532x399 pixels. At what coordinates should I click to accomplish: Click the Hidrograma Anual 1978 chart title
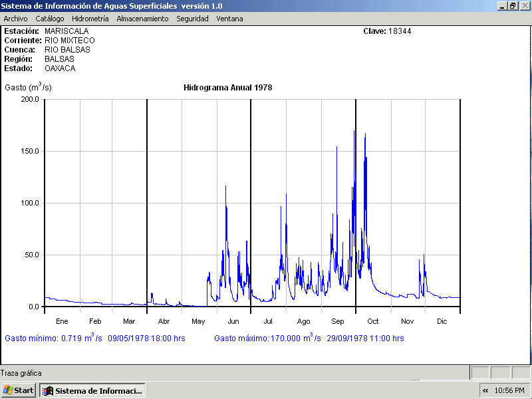227,88
